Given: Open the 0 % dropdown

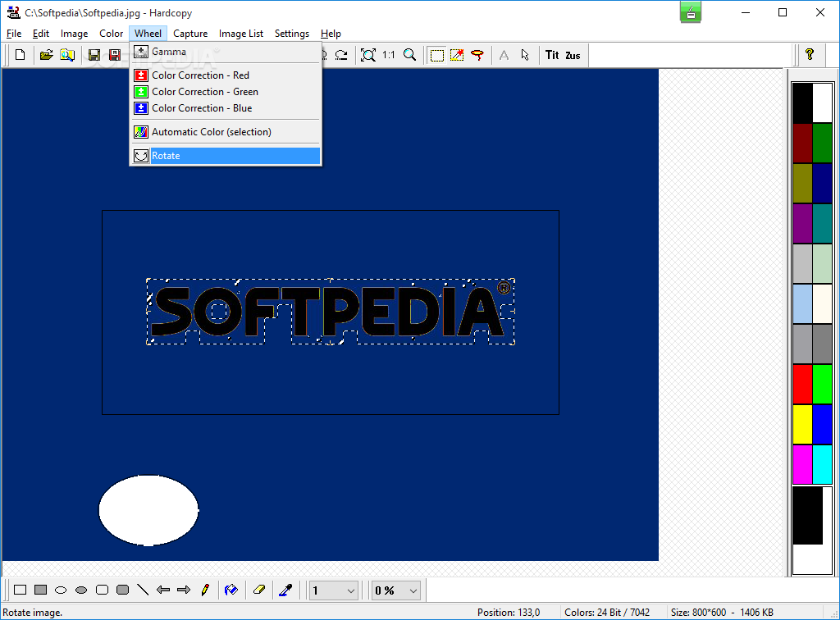Looking at the screenshot, I should click(x=396, y=590).
